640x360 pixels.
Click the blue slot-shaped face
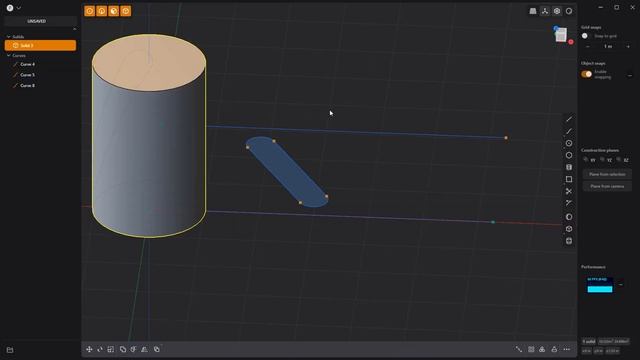(287, 172)
